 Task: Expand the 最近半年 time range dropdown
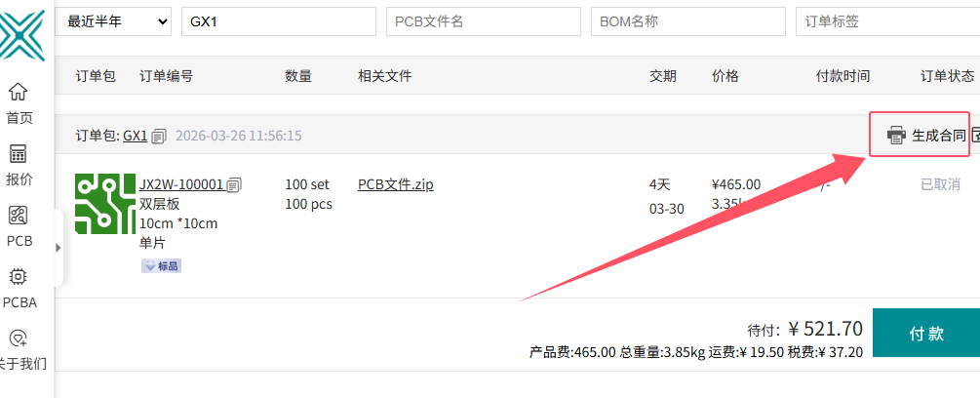pyautogui.click(x=113, y=21)
